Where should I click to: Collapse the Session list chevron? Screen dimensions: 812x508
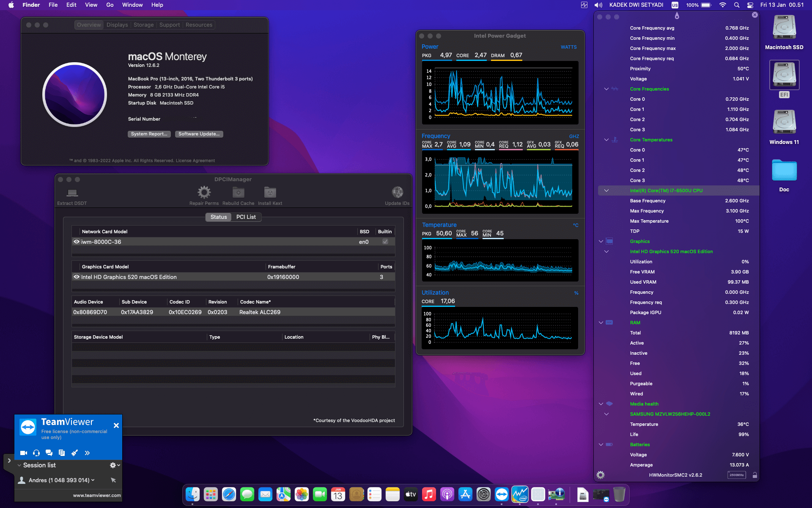(x=19, y=465)
